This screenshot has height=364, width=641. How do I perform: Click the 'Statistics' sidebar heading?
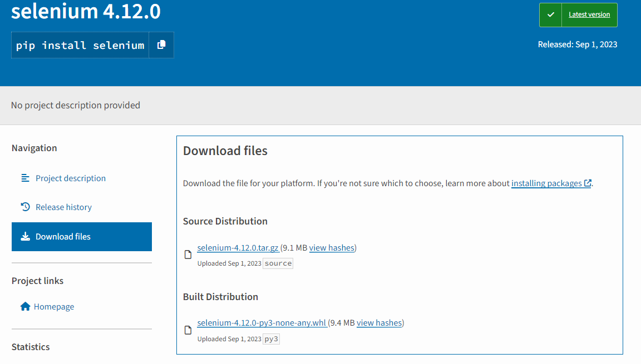[31, 347]
